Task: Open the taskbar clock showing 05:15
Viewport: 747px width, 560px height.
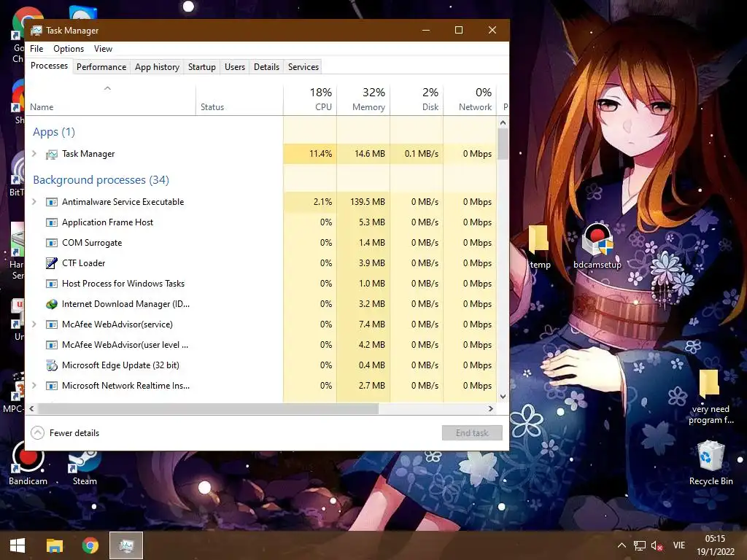Action: pyautogui.click(x=716, y=545)
